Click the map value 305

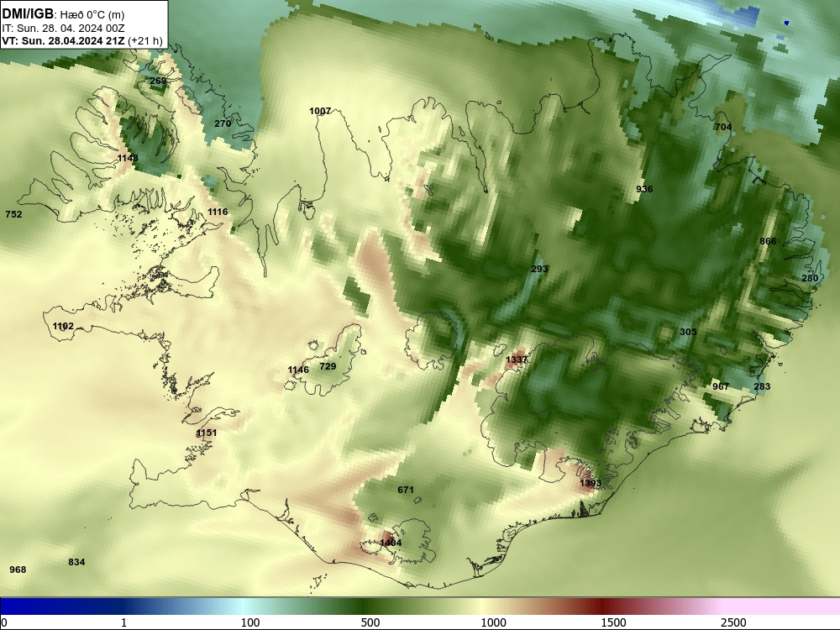point(688,332)
